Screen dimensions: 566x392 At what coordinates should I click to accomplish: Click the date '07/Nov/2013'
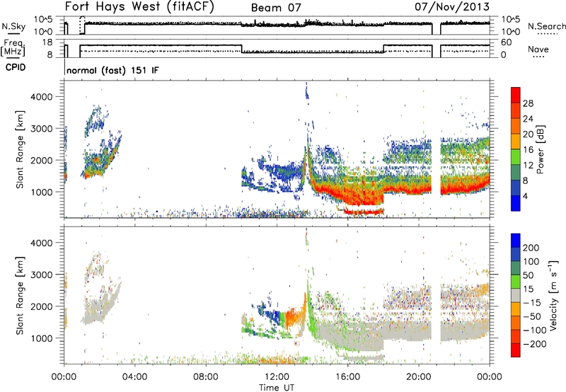tap(452, 7)
